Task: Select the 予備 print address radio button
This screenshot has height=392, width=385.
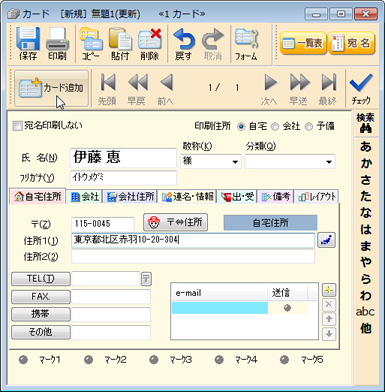Action: point(309,127)
